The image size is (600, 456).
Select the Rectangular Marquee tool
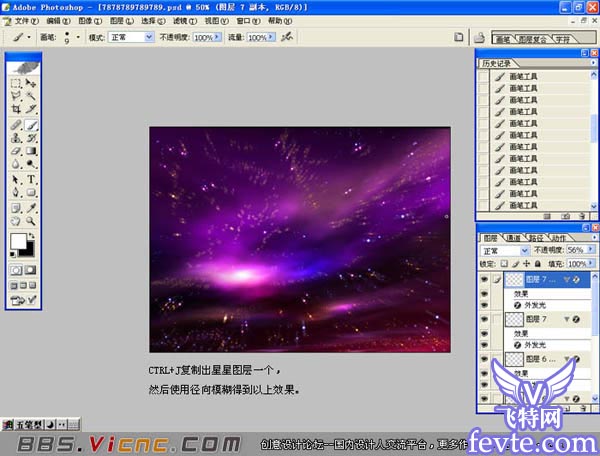[16, 83]
